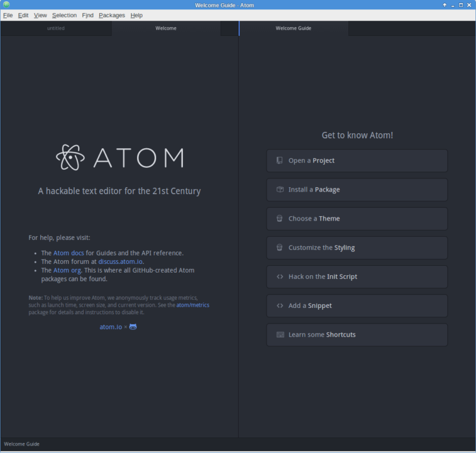Click the code icon beside Add a Snippet
The image size is (476, 453).
(x=280, y=306)
